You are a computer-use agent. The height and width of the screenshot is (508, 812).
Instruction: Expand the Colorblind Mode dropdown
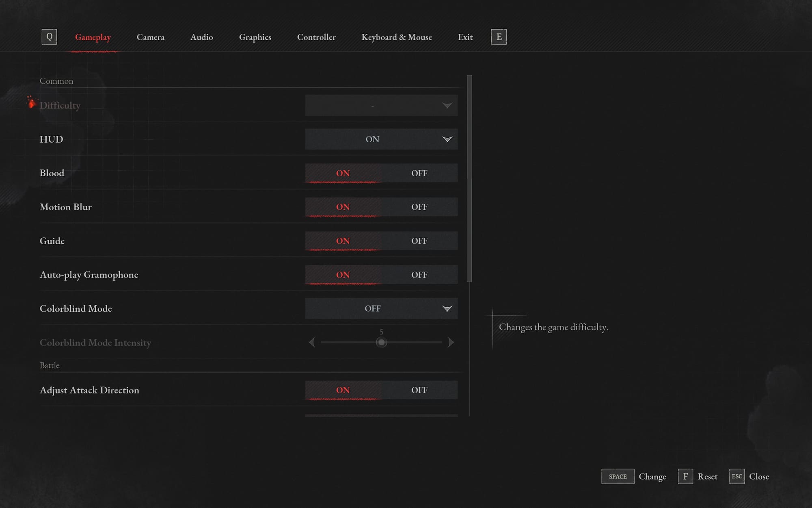(381, 308)
